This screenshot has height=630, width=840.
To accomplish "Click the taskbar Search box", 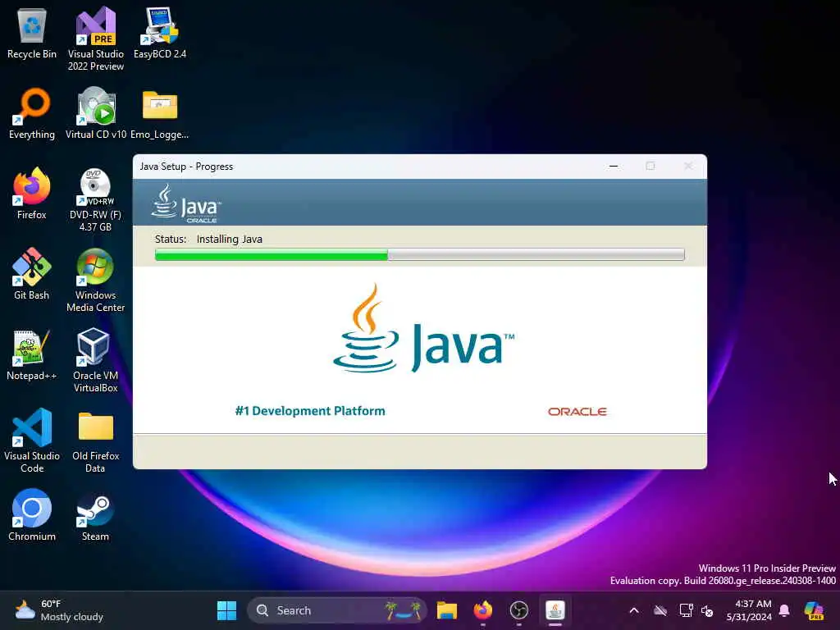I will (x=337, y=610).
